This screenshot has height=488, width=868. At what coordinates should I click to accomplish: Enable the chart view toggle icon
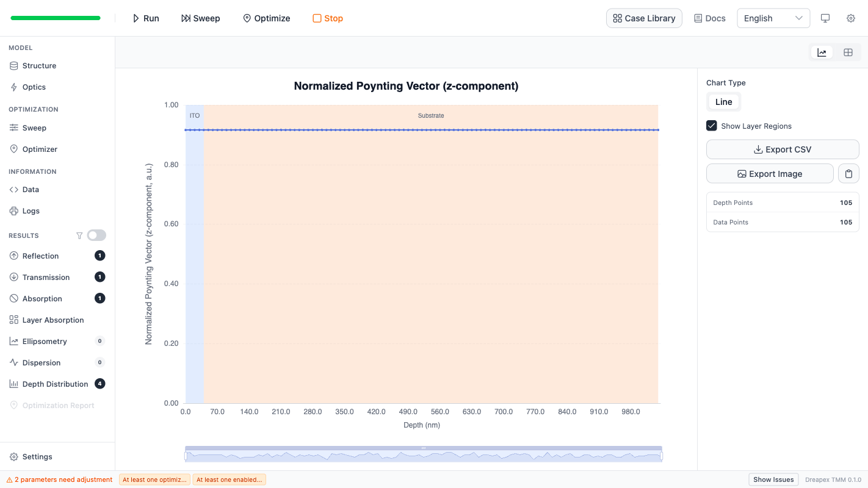click(x=822, y=52)
